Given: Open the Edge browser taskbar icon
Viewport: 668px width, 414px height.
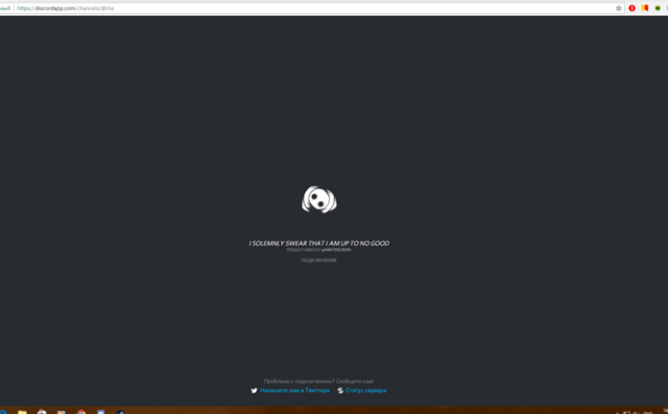Looking at the screenshot, I should pyautogui.click(x=3, y=411).
